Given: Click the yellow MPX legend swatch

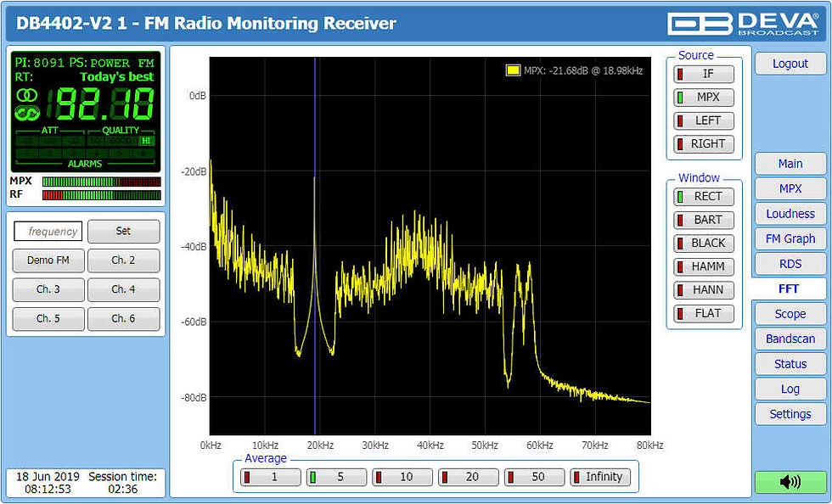Looking at the screenshot, I should pos(513,70).
